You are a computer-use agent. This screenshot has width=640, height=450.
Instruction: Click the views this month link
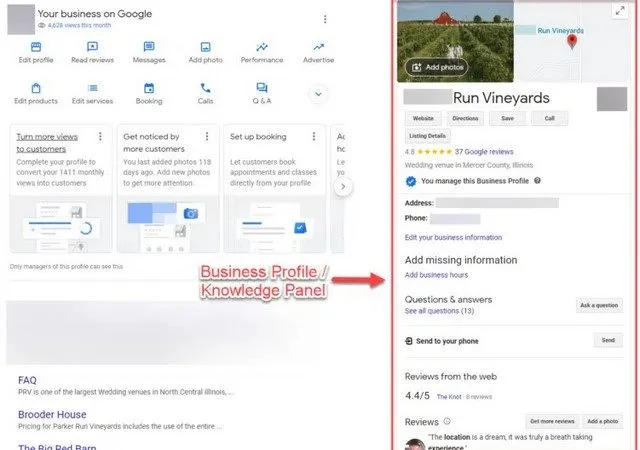[x=79, y=25]
